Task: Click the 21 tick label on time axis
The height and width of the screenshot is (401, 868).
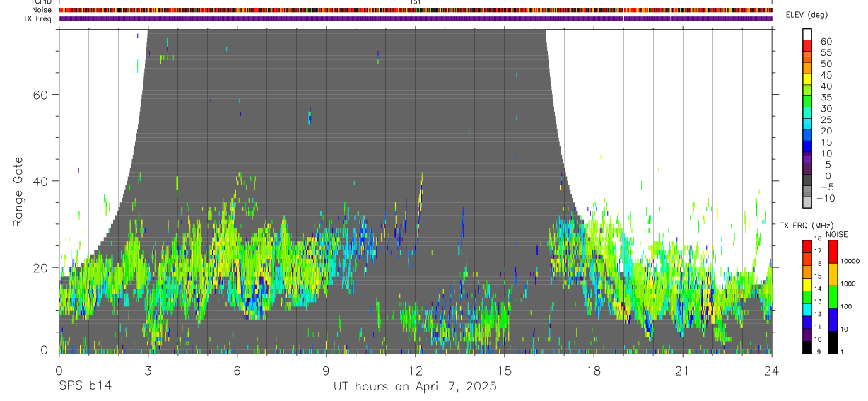Action: (683, 371)
